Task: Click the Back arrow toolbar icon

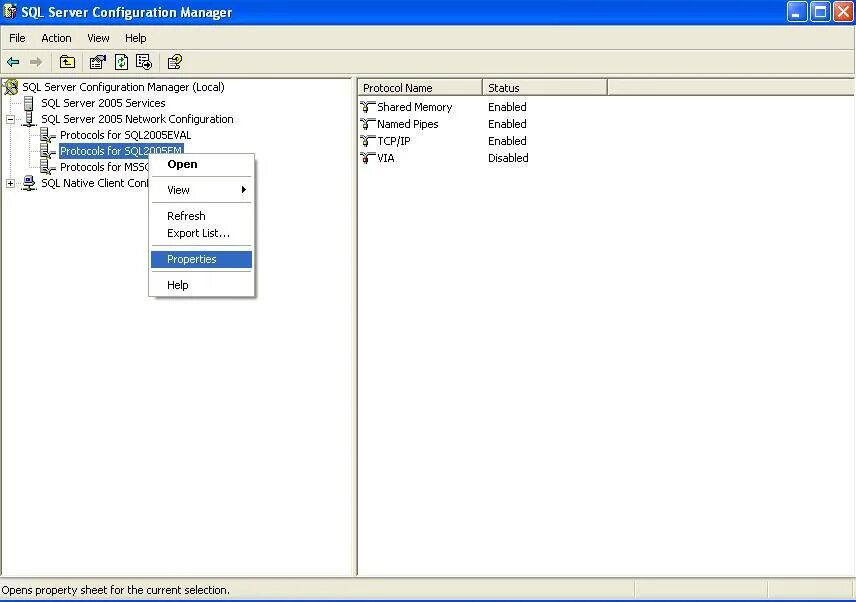Action: 13,62
